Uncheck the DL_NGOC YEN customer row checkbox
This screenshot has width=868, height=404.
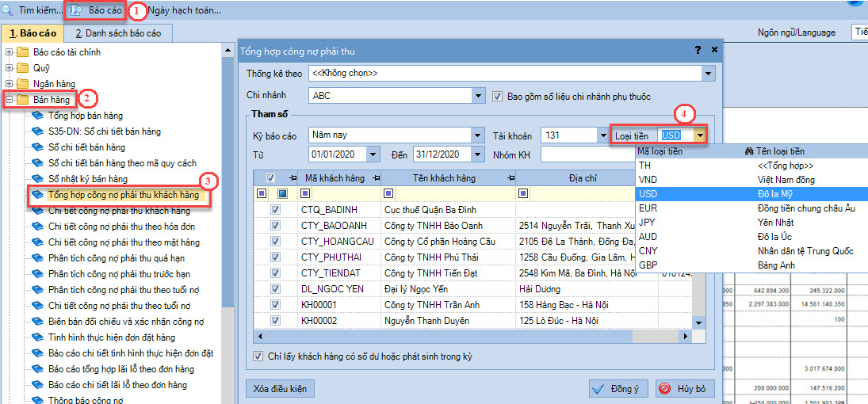click(x=275, y=289)
